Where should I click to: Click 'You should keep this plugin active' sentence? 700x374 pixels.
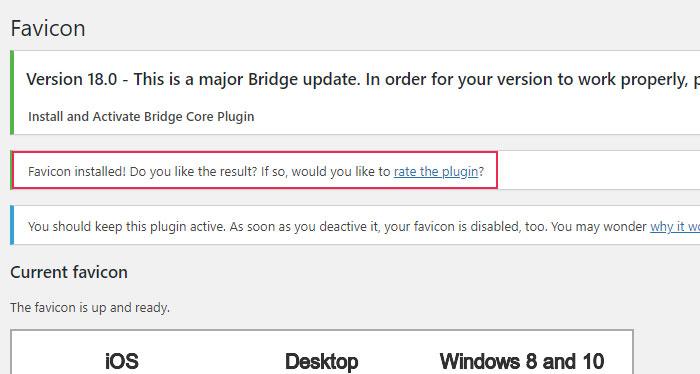click(127, 227)
